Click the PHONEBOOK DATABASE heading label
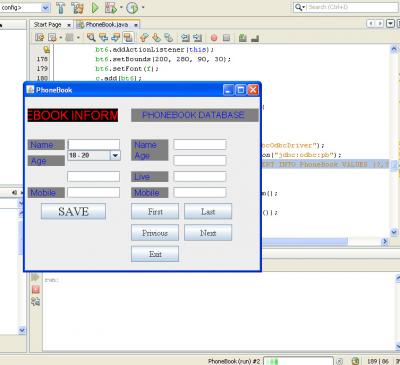 tap(195, 115)
